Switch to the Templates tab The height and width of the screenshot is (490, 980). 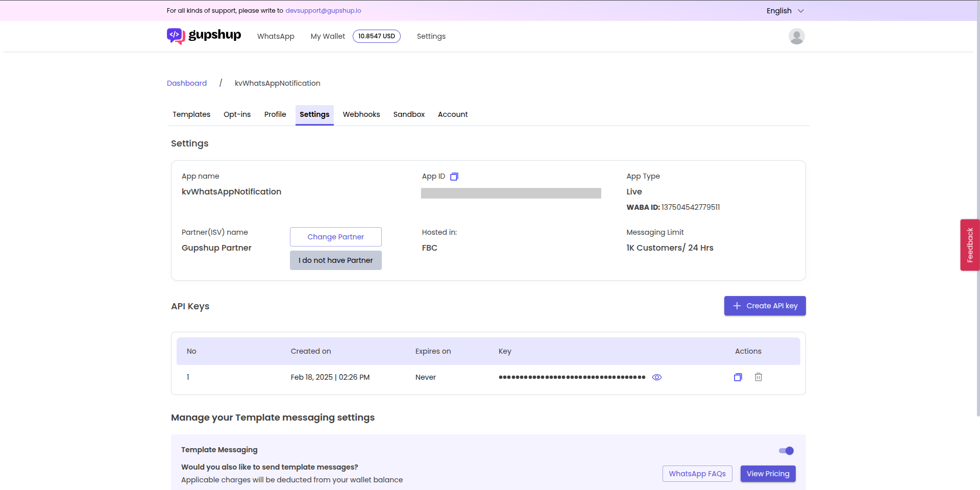click(191, 114)
